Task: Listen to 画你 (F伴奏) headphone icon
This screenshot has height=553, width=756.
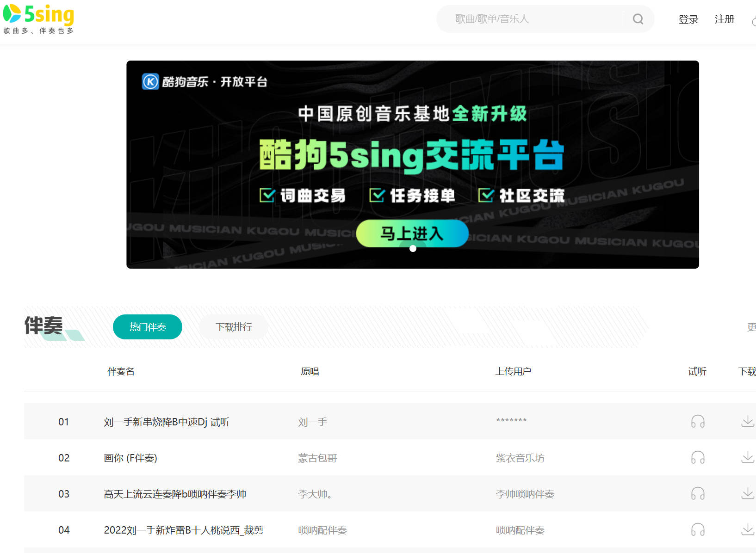Action: click(698, 457)
